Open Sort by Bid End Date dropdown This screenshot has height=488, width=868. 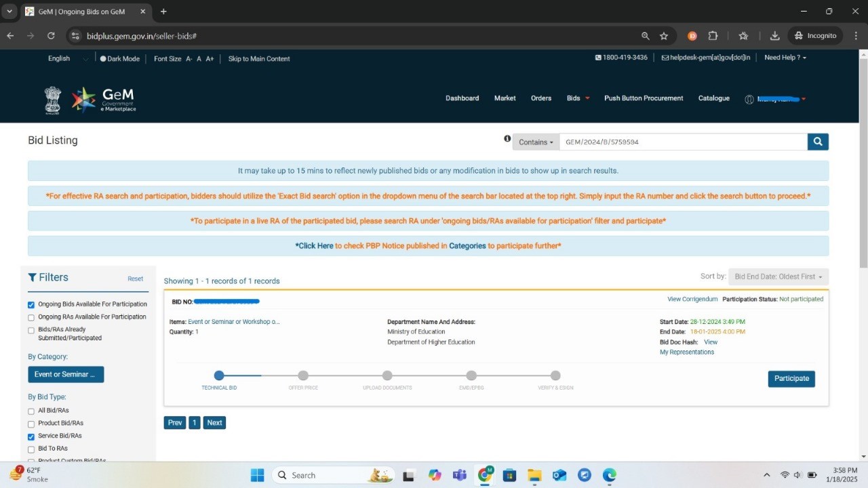click(778, 277)
